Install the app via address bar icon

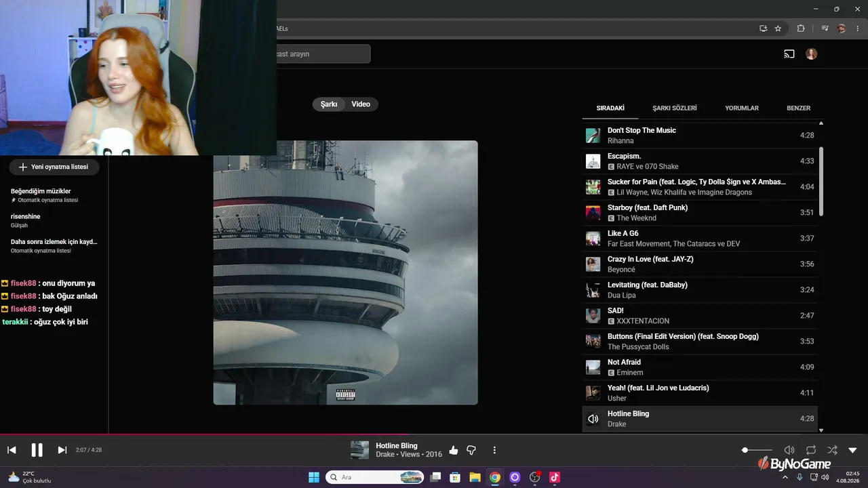[x=763, y=28]
